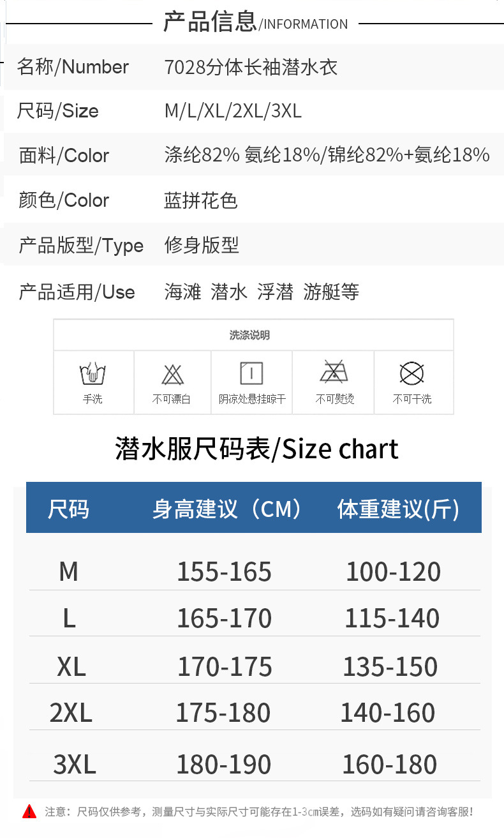The height and width of the screenshot is (838, 504).
Task: Select the 名称/Number row label
Action: [x=73, y=67]
